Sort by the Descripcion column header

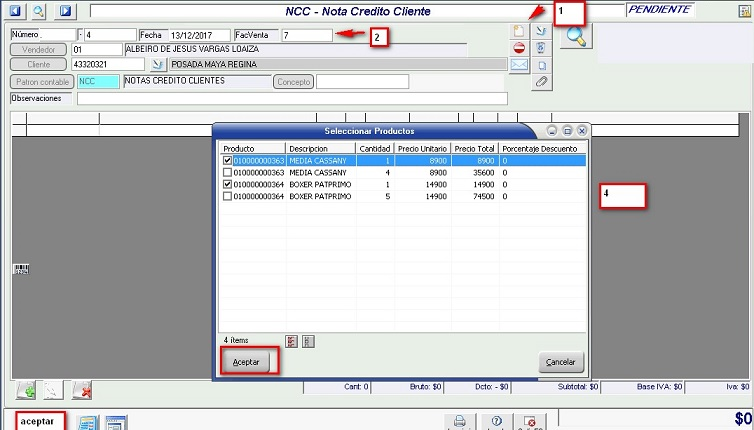tap(319, 148)
